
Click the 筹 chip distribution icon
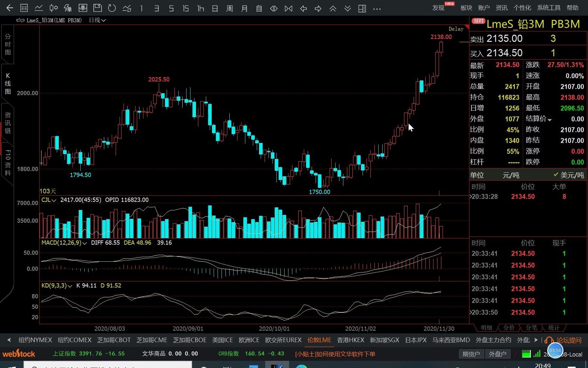[x=68, y=8]
